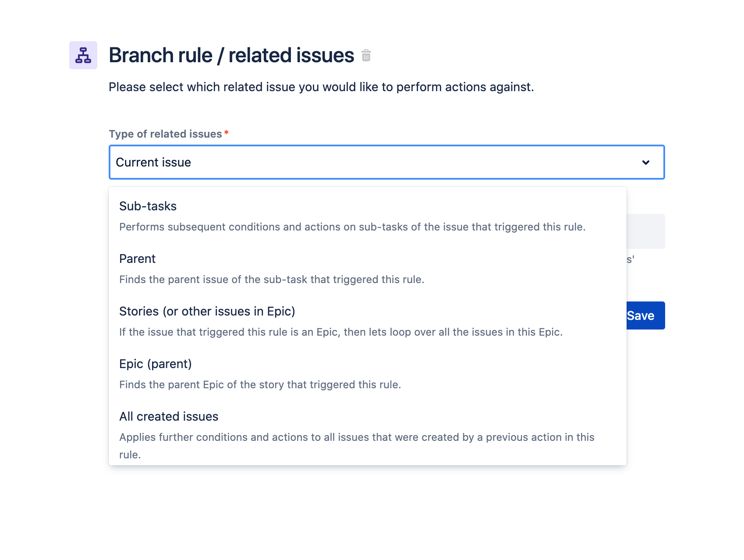Open the "Current issue" select field
The height and width of the screenshot is (560, 744).
pos(372,163)
